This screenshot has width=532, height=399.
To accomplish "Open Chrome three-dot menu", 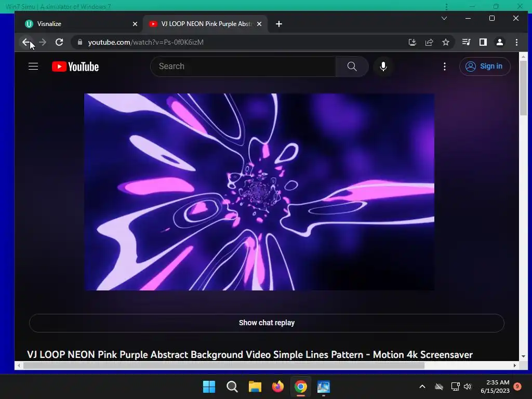I will click(516, 42).
